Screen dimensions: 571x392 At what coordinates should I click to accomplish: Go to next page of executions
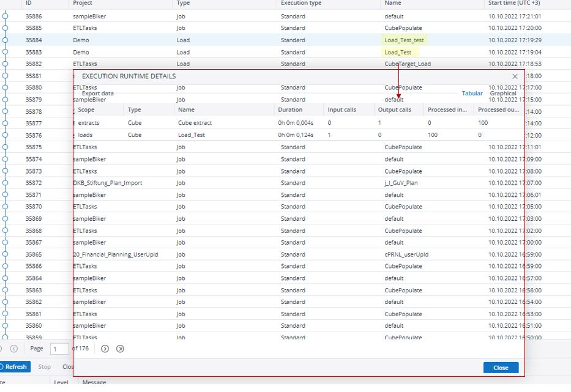tap(105, 349)
